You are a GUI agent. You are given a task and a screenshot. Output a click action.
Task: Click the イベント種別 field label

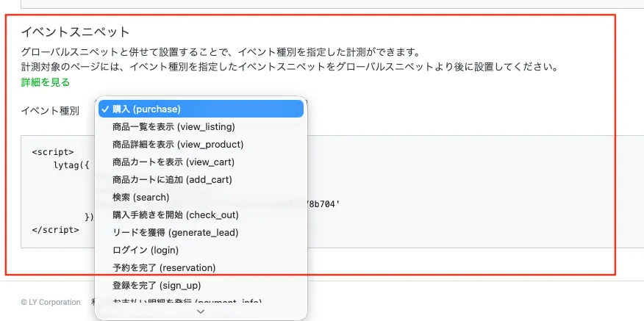[50, 111]
